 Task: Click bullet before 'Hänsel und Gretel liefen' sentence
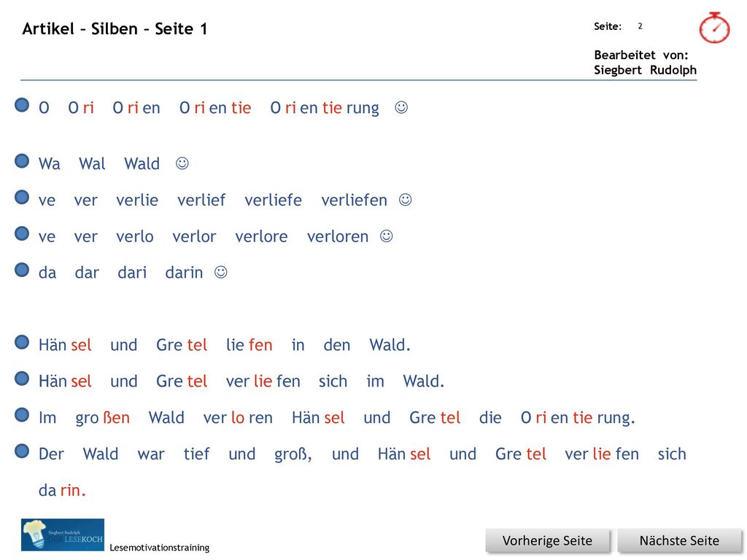(22, 342)
